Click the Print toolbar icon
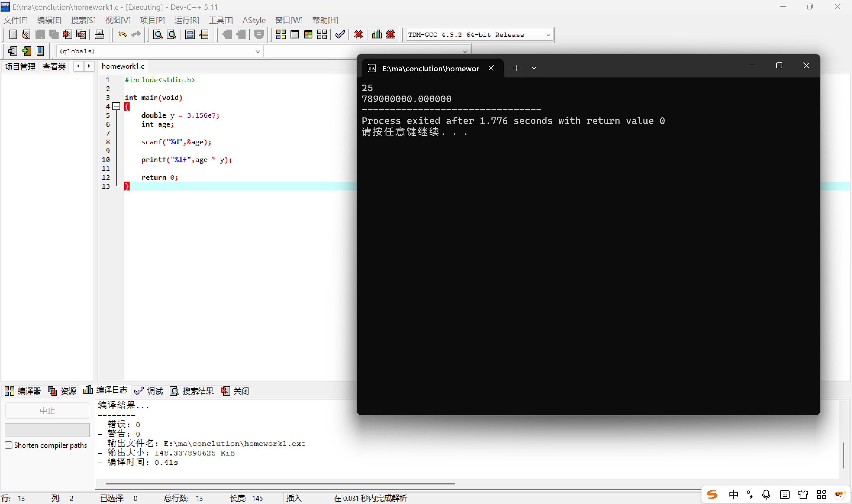Image resolution: width=852 pixels, height=504 pixels. (99, 34)
